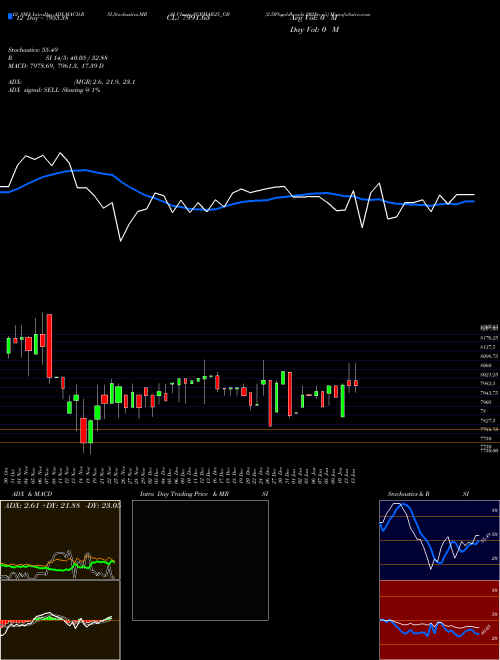Click the first date label on the time axis
This screenshot has width=500, height=660.
tap(8, 475)
